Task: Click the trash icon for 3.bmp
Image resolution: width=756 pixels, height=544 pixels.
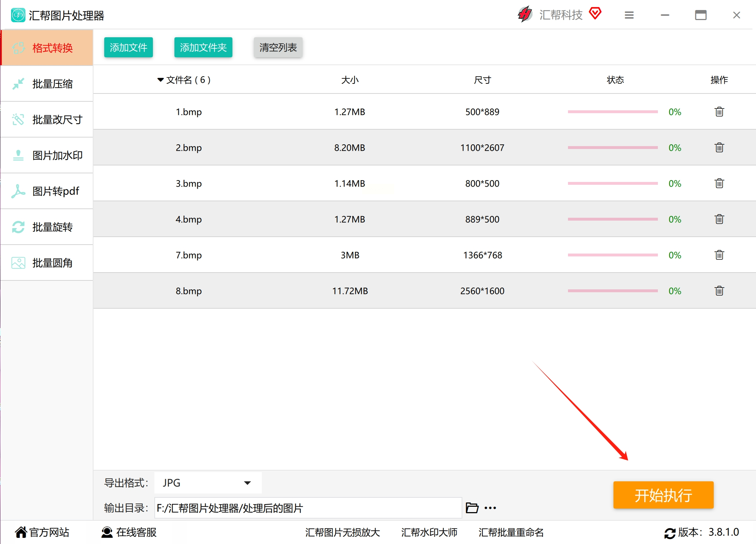Action: 719,183
